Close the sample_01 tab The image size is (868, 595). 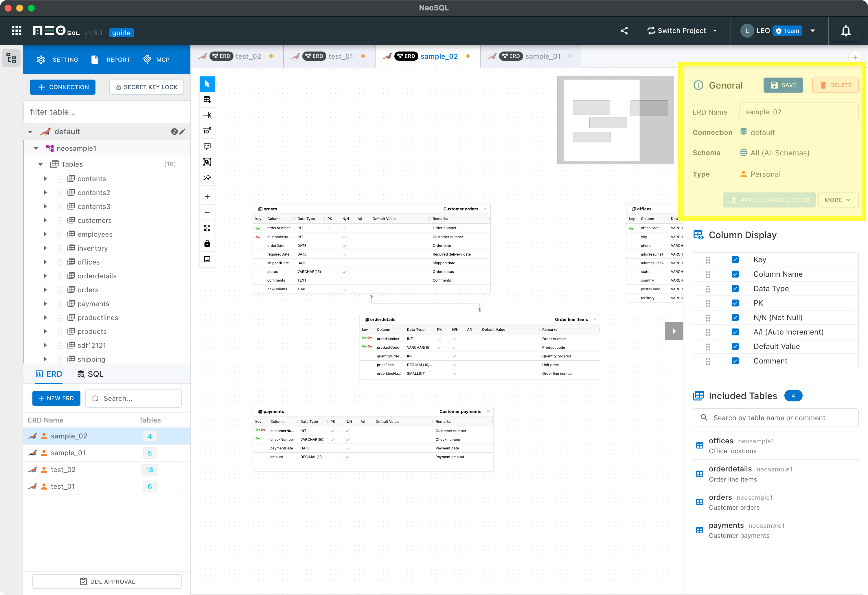[x=570, y=56]
